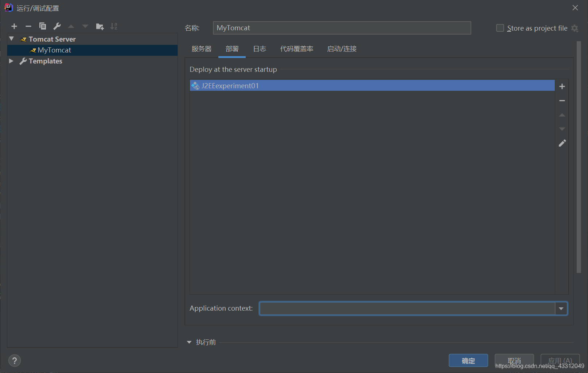Select the 部署 tab
The image size is (588, 373).
click(232, 49)
